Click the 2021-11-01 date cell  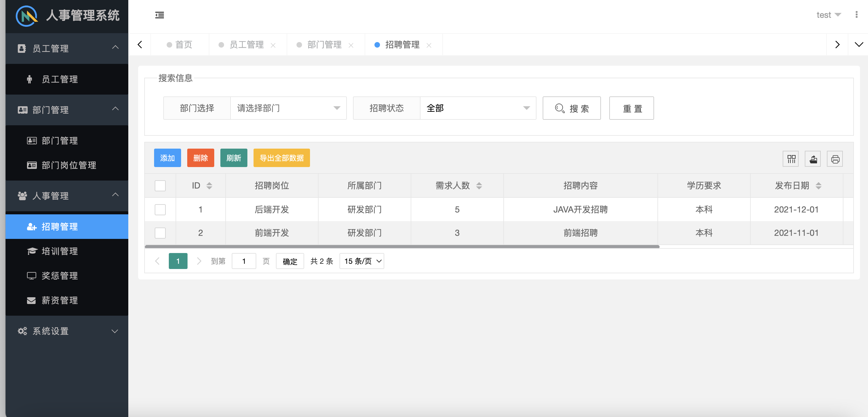(x=796, y=233)
